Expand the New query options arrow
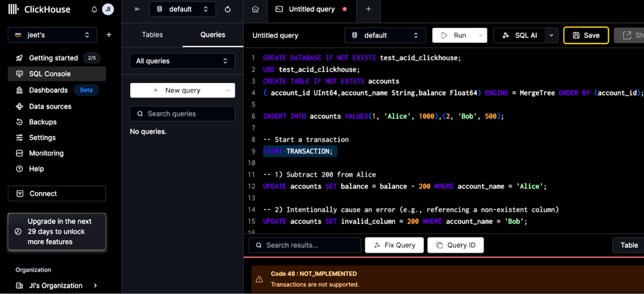The image size is (644, 294). click(228, 91)
